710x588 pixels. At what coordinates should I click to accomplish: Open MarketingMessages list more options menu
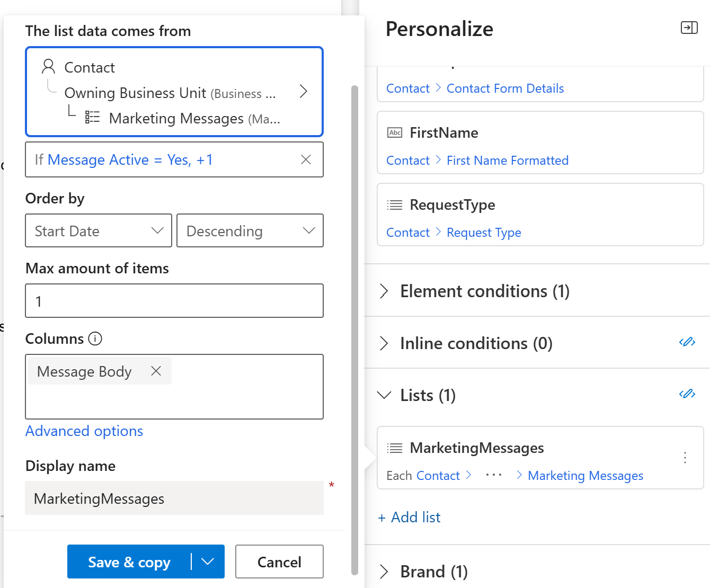click(685, 458)
